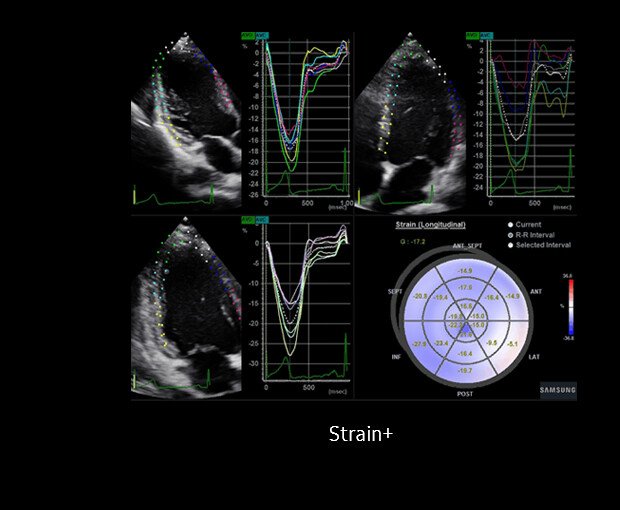Select the -19.7 posterior bull's-eye segment
Image resolution: width=620 pixels, height=510 pixels.
(x=465, y=371)
